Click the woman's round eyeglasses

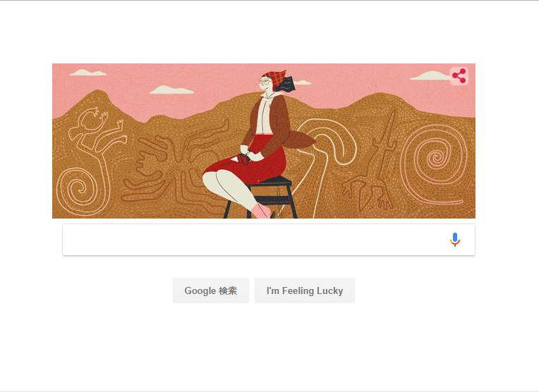pos(265,81)
